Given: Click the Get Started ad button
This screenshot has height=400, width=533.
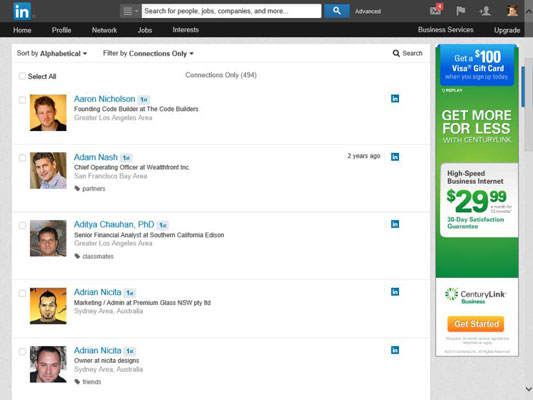Looking at the screenshot, I should [476, 324].
